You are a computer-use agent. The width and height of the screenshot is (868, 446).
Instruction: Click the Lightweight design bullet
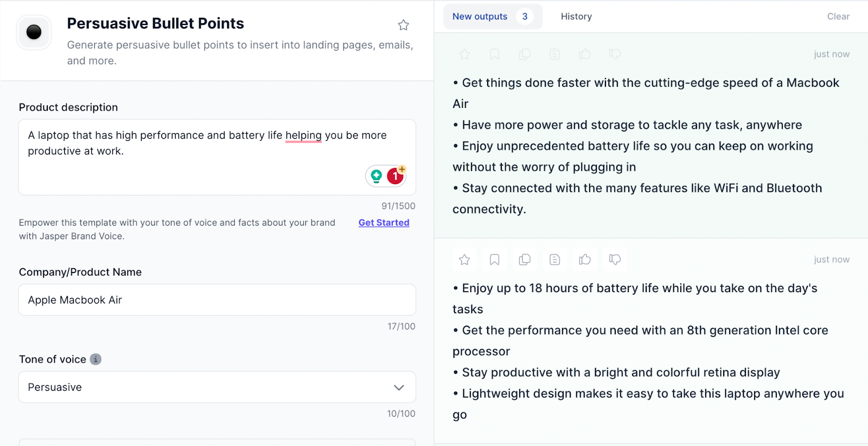[x=648, y=404]
